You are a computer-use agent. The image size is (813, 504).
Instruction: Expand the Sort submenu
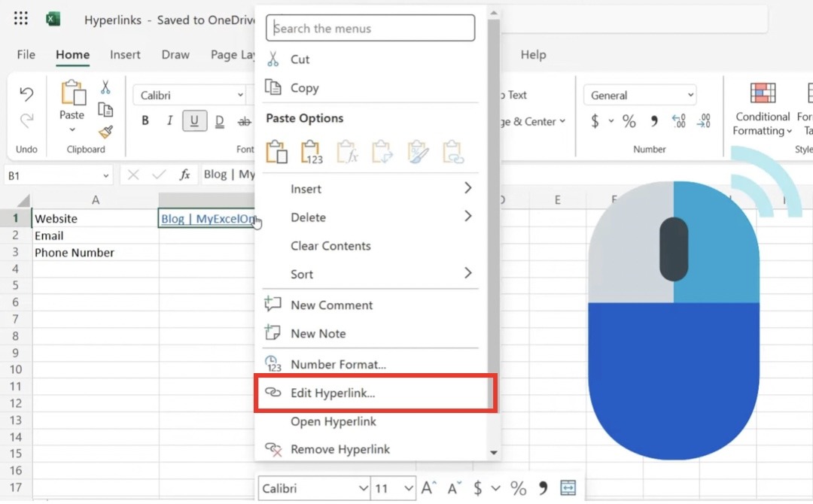click(x=371, y=274)
